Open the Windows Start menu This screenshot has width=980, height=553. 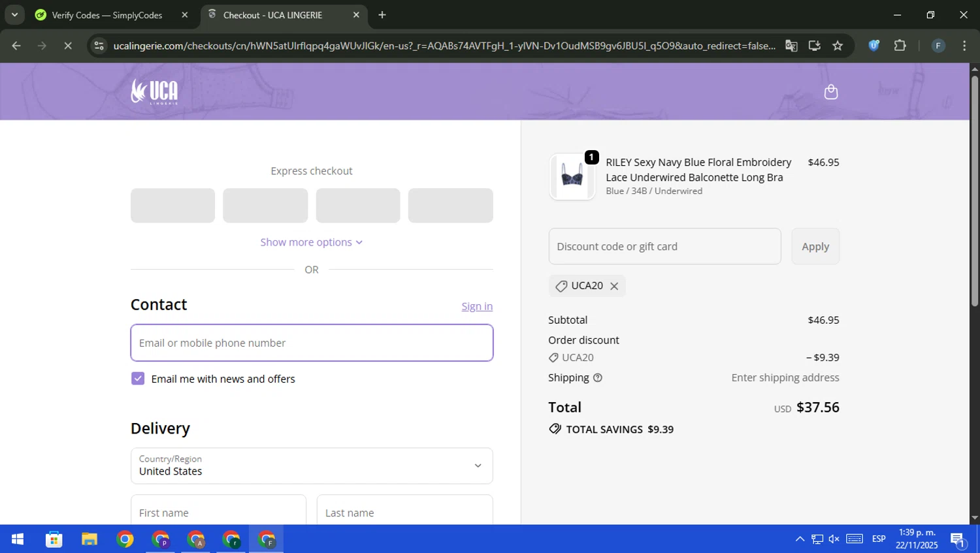[x=18, y=539]
